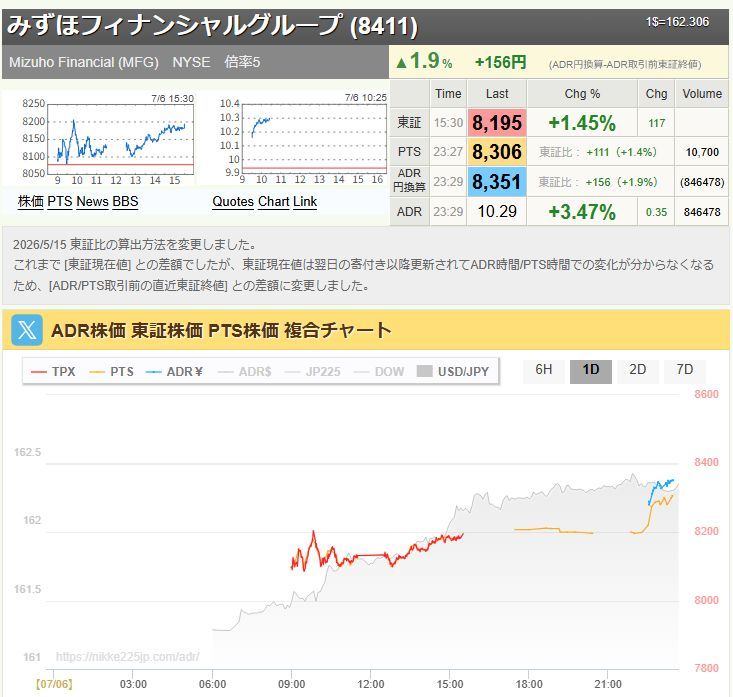The image size is (733, 697).
Task: Open the Chart link under ADR chart
Action: 274,201
